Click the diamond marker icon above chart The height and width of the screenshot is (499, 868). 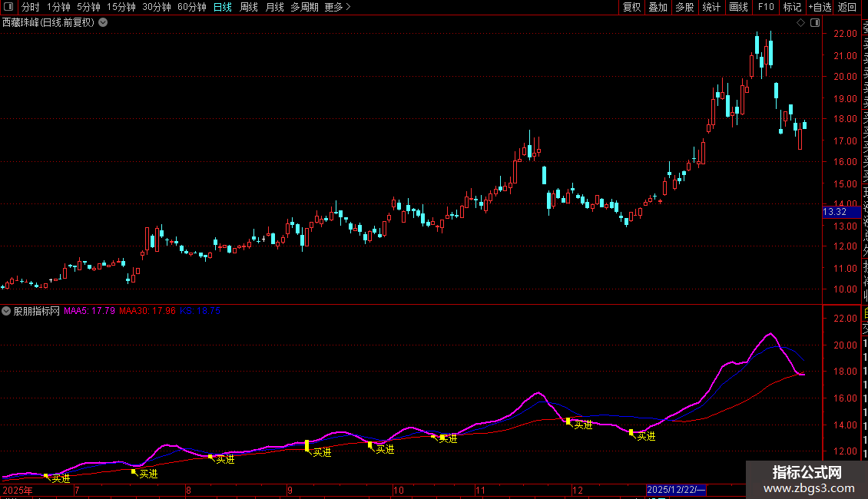click(x=800, y=23)
